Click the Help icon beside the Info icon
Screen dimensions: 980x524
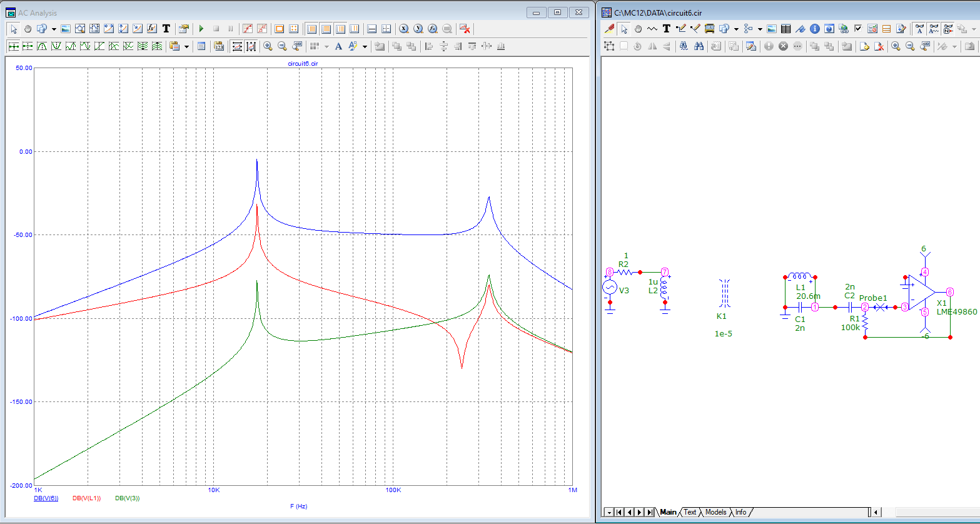pos(829,29)
